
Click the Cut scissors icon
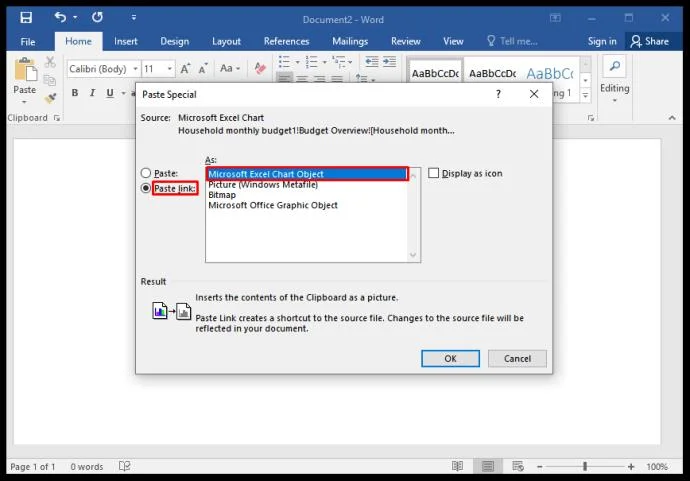coord(50,62)
